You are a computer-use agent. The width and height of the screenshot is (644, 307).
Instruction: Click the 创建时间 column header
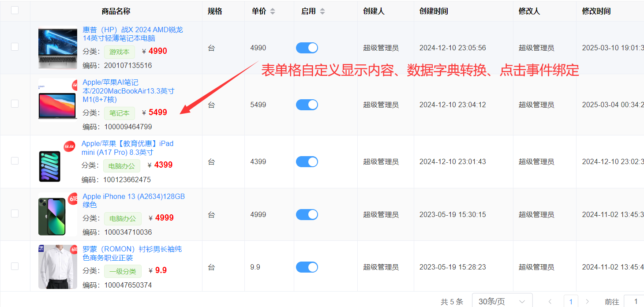434,11
